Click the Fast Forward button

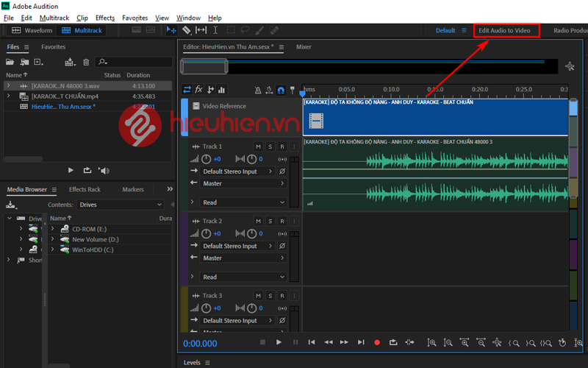[344, 342]
